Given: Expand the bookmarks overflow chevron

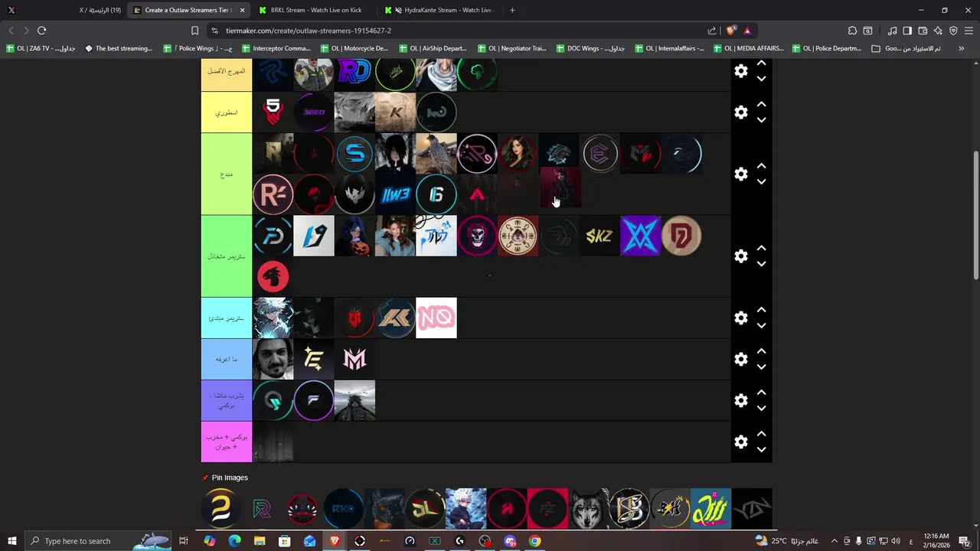Looking at the screenshot, I should (961, 48).
